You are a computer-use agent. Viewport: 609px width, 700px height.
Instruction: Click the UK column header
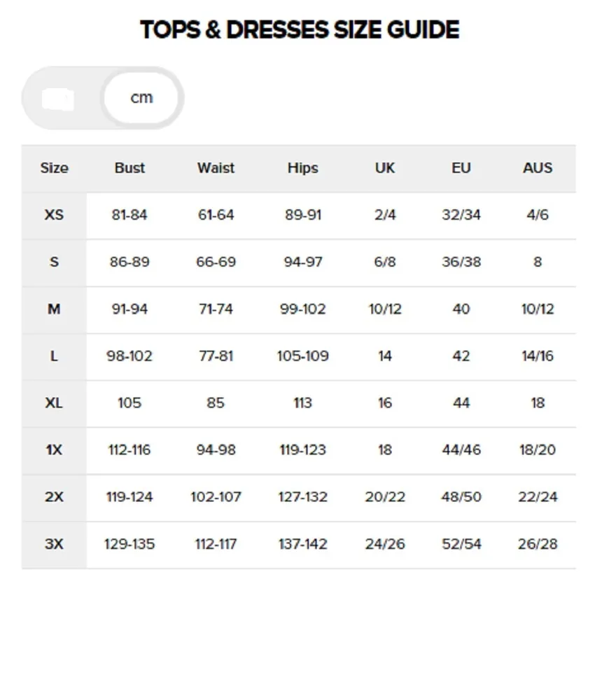click(384, 168)
